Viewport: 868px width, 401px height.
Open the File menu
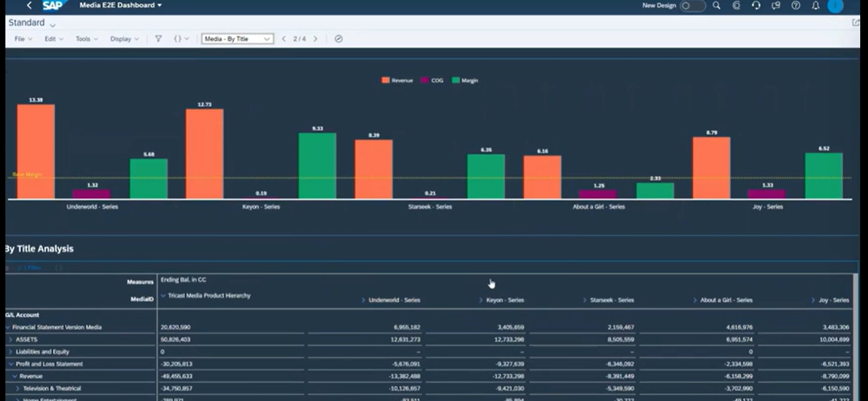click(x=23, y=39)
